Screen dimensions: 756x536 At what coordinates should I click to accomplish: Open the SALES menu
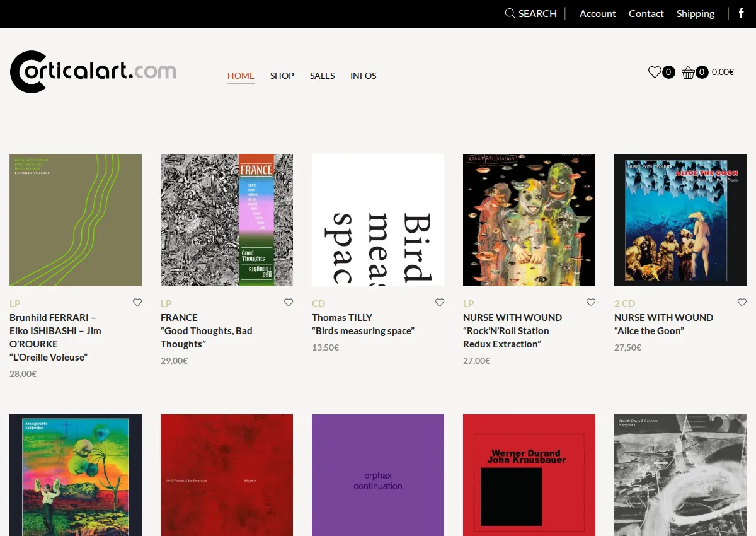pos(322,76)
